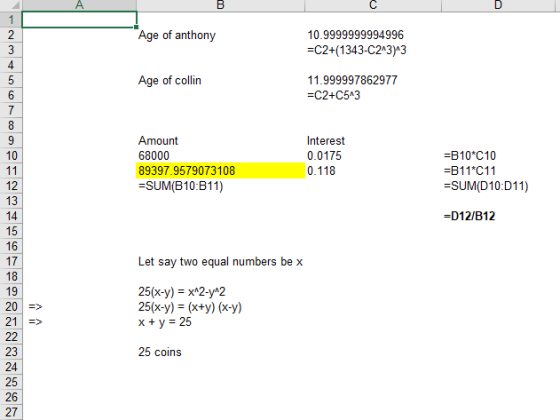Click 'Age of collin' cell
The width and height of the screenshot is (560, 420).
click(x=170, y=80)
